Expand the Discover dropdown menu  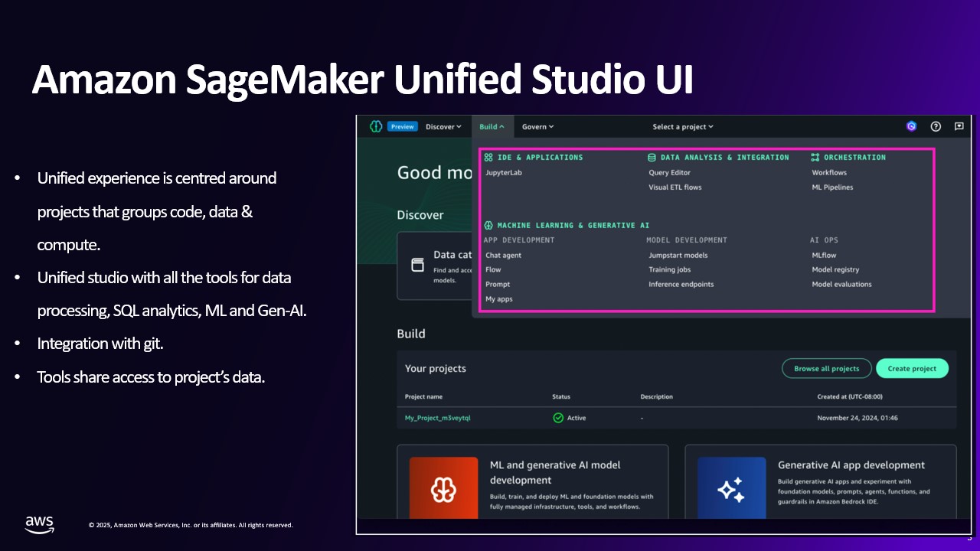pyautogui.click(x=444, y=127)
